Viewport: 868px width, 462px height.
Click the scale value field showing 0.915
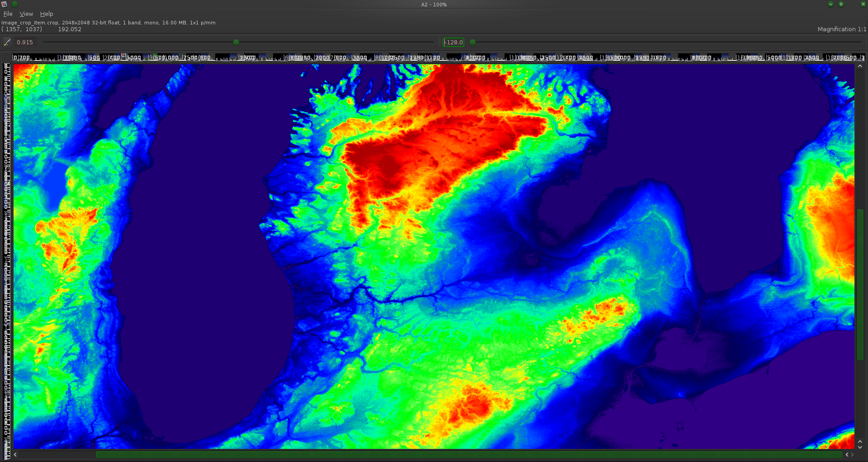(x=25, y=42)
